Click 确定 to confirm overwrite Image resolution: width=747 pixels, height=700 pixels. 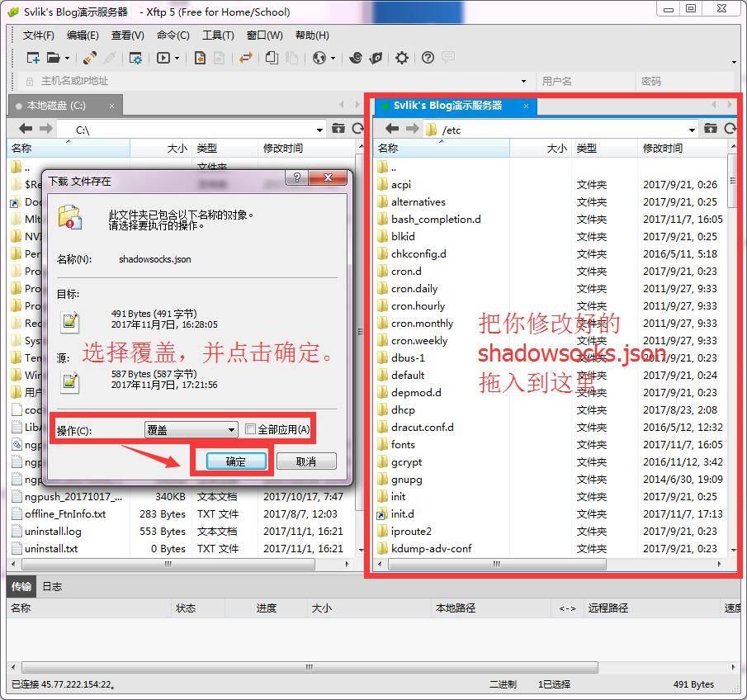[236, 461]
